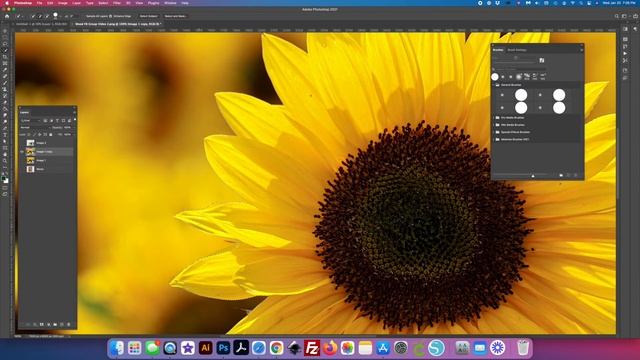
Task: Click create new layer icon in Layers
Action: click(x=62, y=324)
